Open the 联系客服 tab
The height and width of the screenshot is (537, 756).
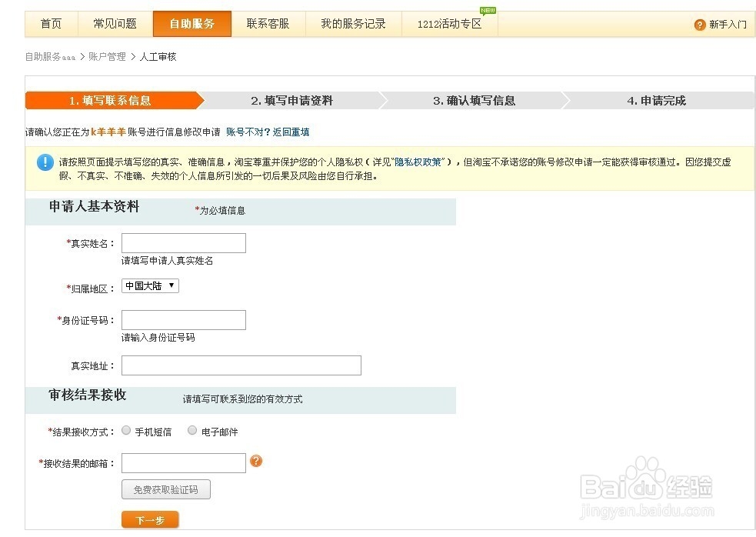[268, 24]
